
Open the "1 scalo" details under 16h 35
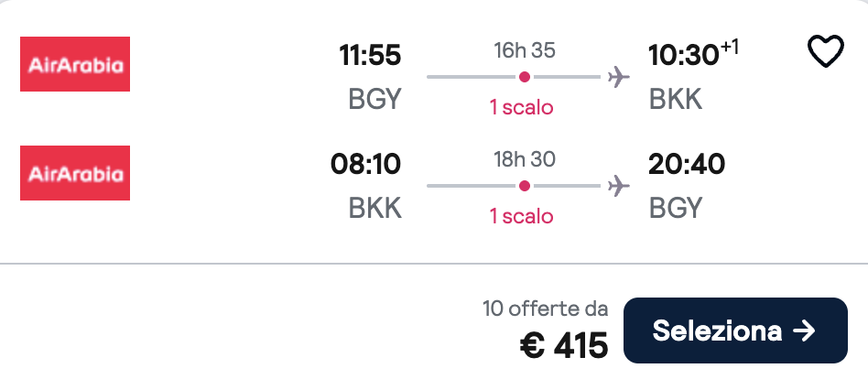click(x=522, y=107)
